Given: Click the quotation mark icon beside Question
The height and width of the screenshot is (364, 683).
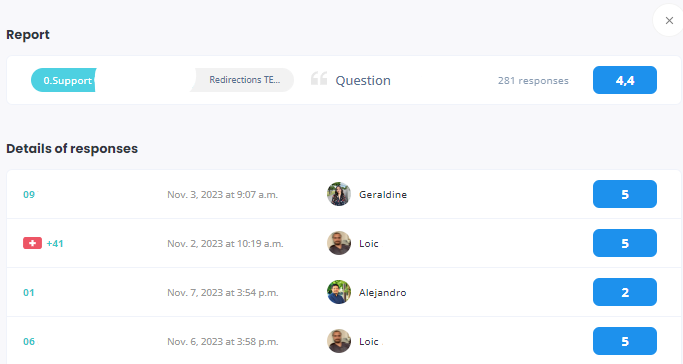Looking at the screenshot, I should [319, 78].
